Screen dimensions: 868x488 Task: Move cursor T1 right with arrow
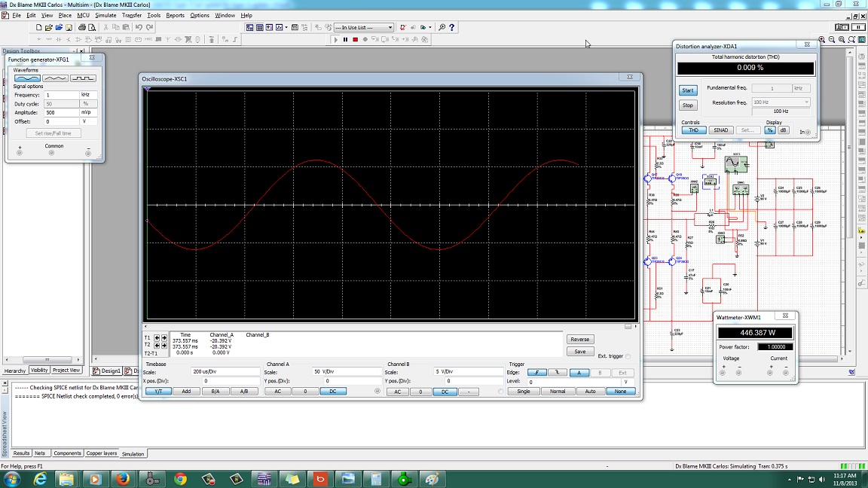164,337
